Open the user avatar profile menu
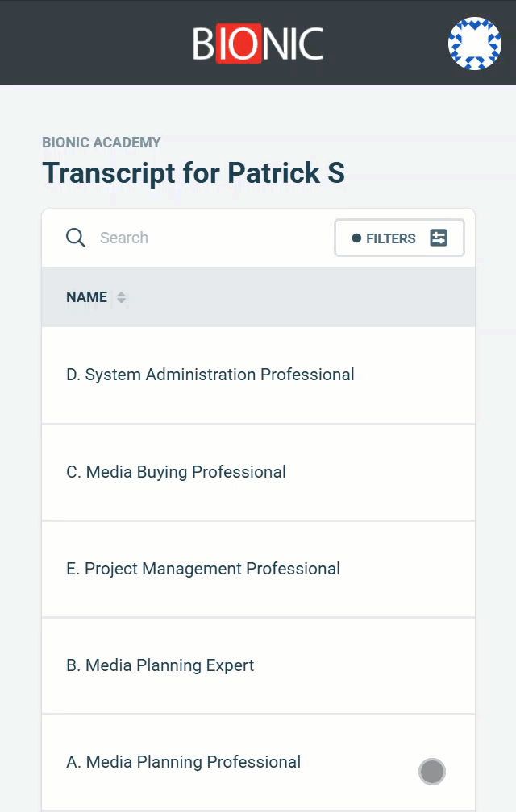Viewport: 516px width, 812px height. click(x=475, y=43)
